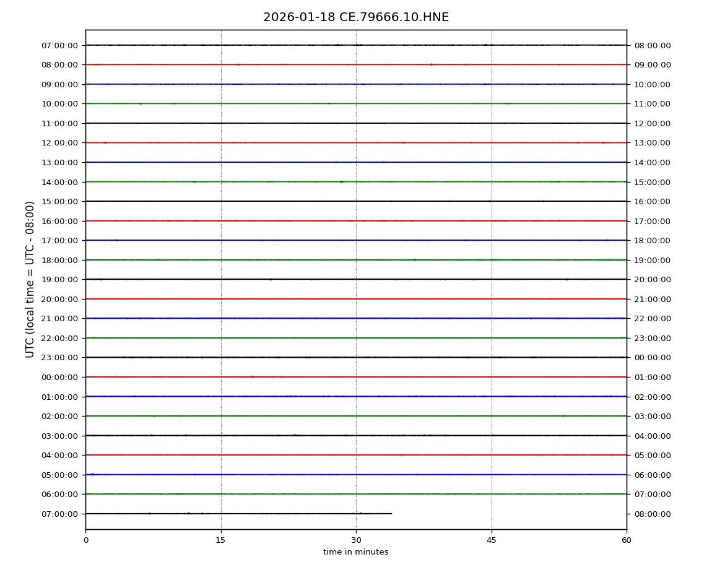Screen dimensions: 712x588
Task: Click the end of the final partial black trace
Action: click(x=391, y=514)
